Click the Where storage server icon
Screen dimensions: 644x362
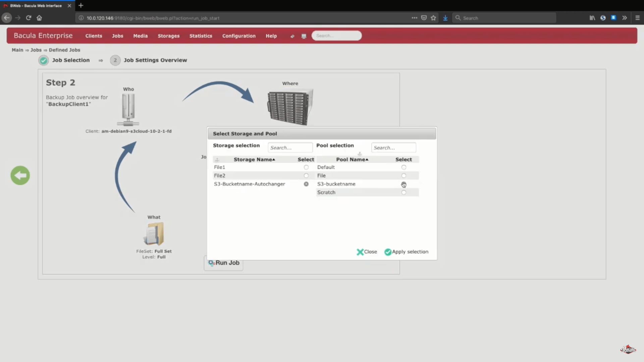(x=290, y=107)
